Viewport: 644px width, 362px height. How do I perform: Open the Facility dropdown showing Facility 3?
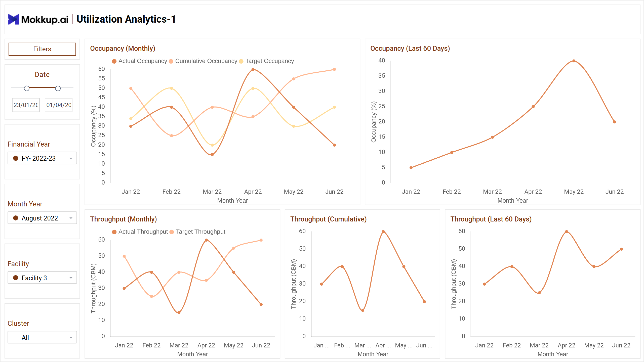tap(42, 278)
